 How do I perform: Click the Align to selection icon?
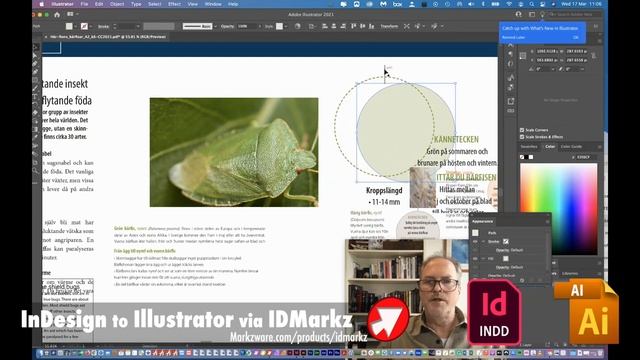[x=312, y=26]
